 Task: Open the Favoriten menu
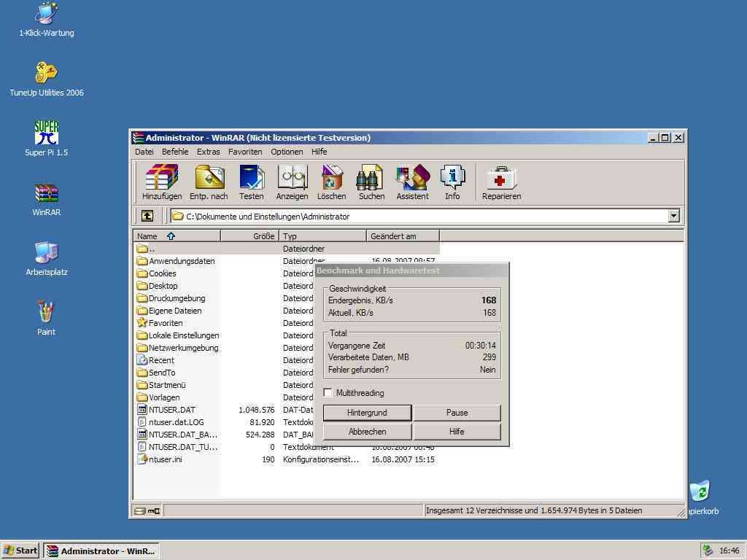pos(245,152)
